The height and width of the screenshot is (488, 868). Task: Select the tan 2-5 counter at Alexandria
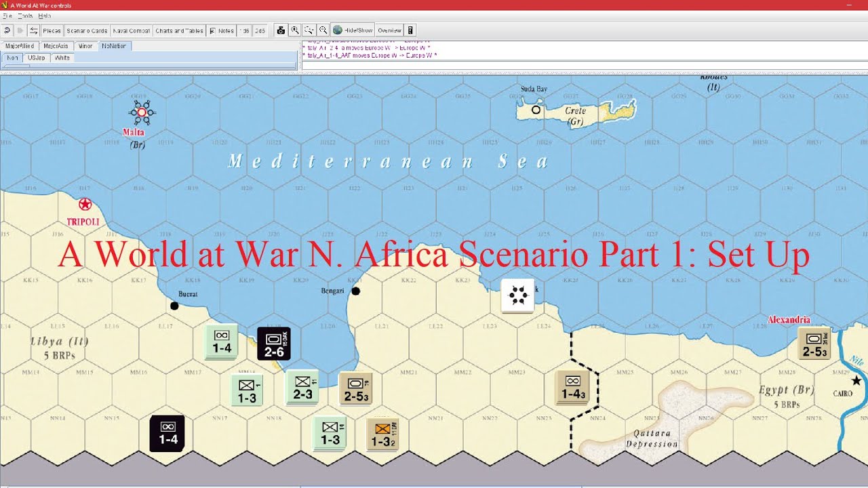[x=814, y=344]
